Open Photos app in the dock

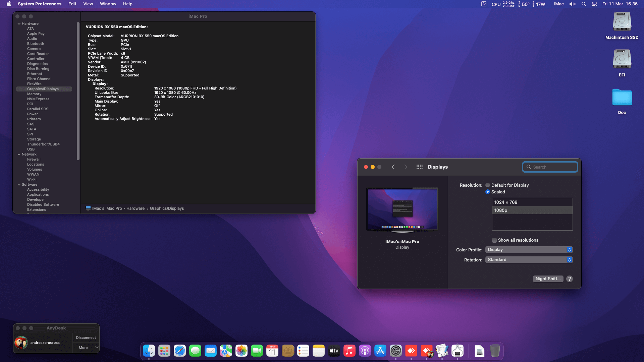tap(241, 351)
